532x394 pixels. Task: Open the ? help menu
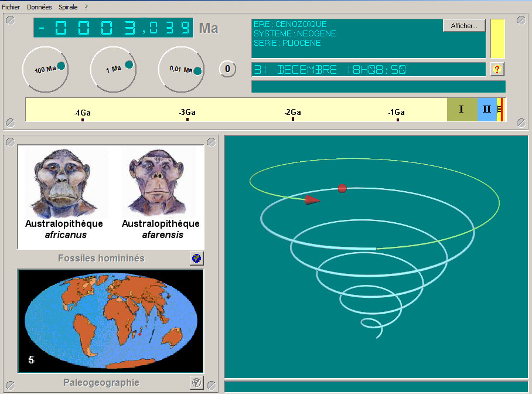coord(86,7)
